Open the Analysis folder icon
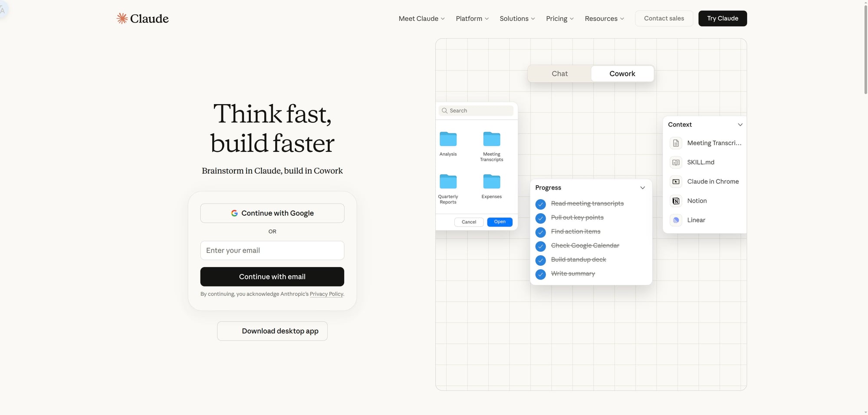 coord(448,139)
